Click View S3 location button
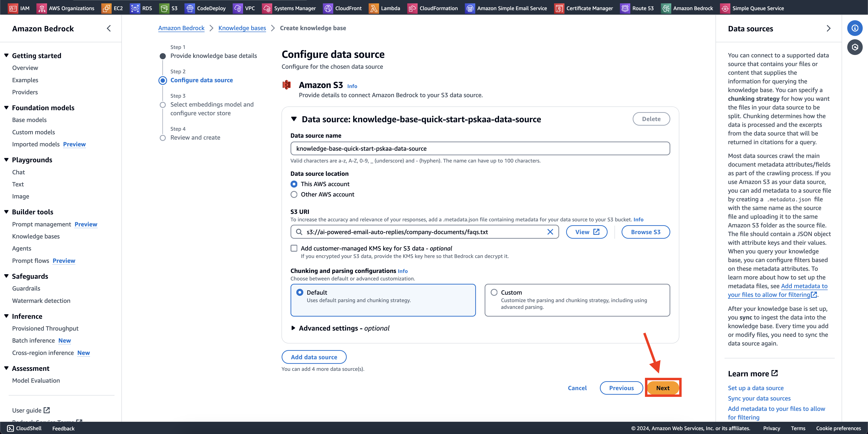 pyautogui.click(x=586, y=232)
